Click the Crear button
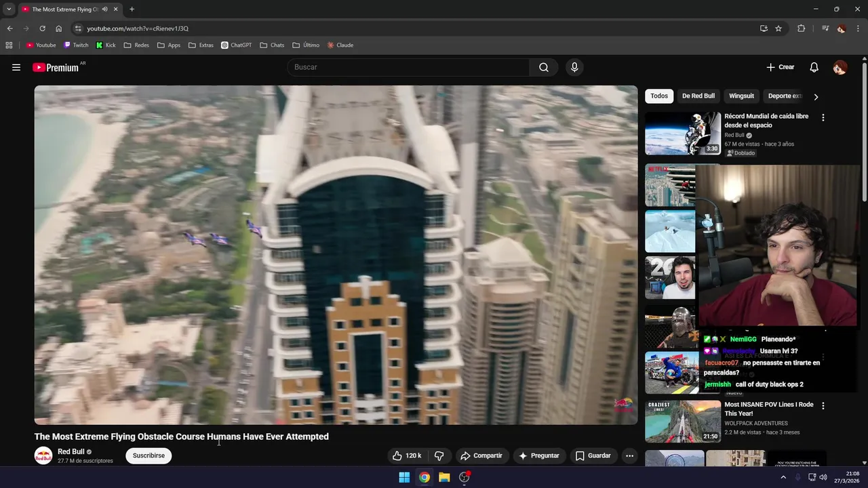 pos(780,67)
